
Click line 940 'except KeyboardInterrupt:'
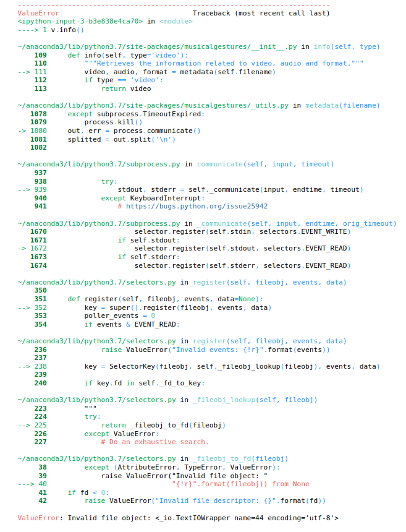(x=153, y=198)
